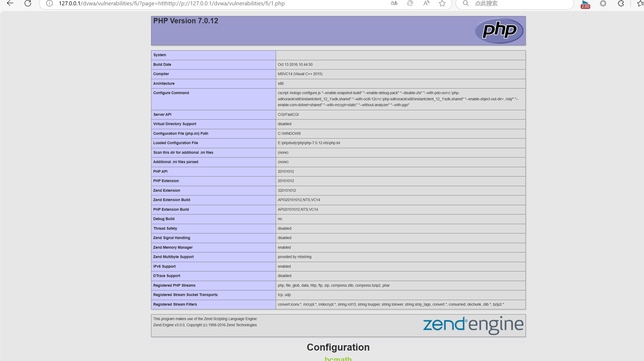Open the favorites list icon
Viewport: 644px width, 361px height.
[x=640, y=3]
